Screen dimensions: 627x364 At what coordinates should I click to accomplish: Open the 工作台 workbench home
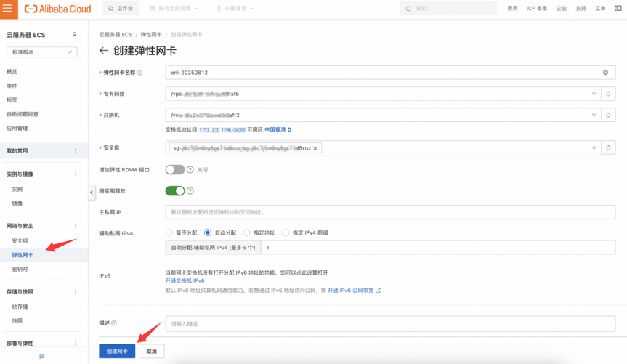pos(121,9)
